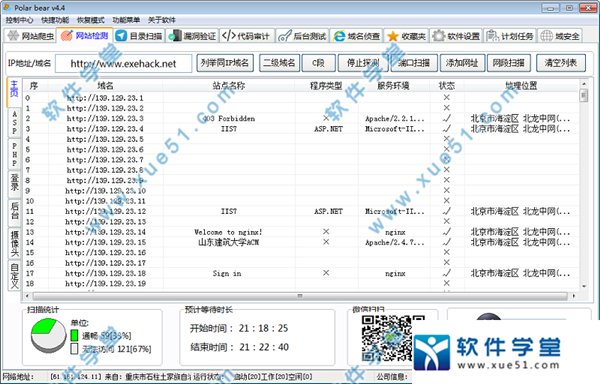Open the 网站爬虫 spider tab icon

tap(13, 36)
